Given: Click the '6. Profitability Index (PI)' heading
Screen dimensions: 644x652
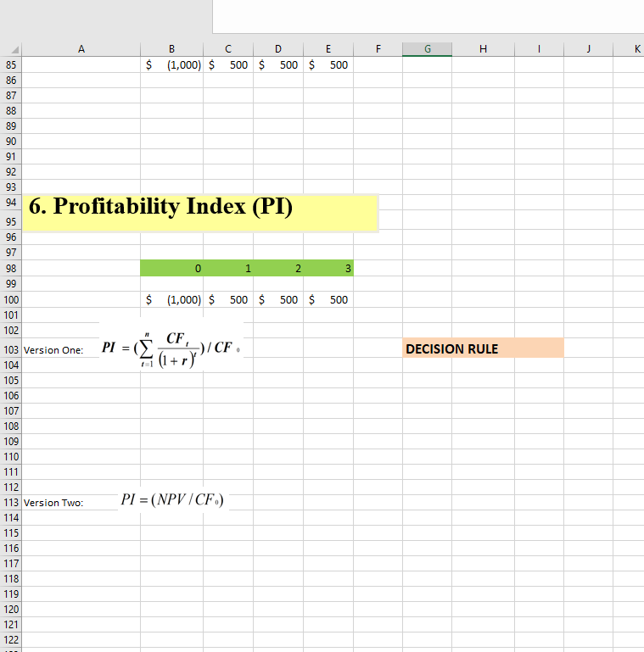Looking at the screenshot, I should pyautogui.click(x=199, y=213).
